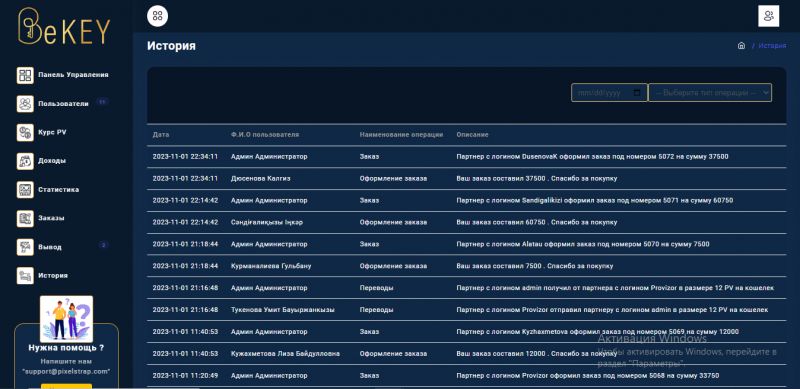
Task: Click the Заказы sidebar icon
Action: [25, 218]
